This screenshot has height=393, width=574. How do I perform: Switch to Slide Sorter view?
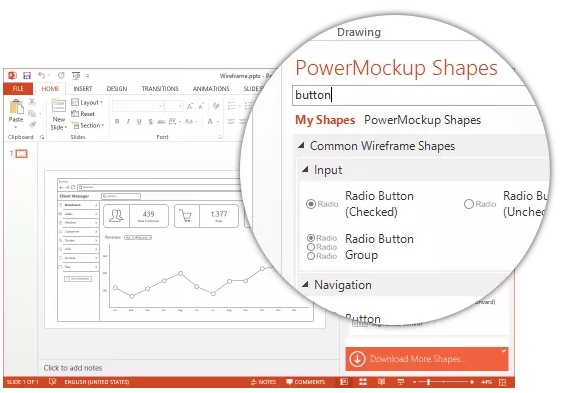(x=363, y=382)
